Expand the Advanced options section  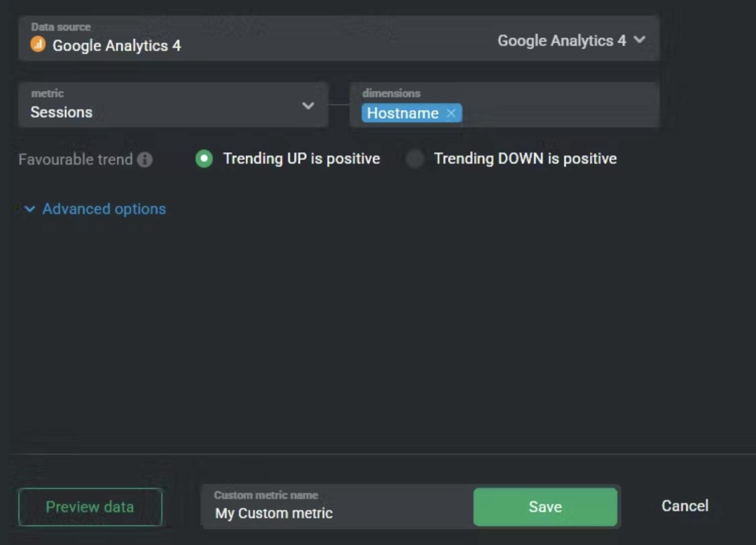click(x=104, y=209)
